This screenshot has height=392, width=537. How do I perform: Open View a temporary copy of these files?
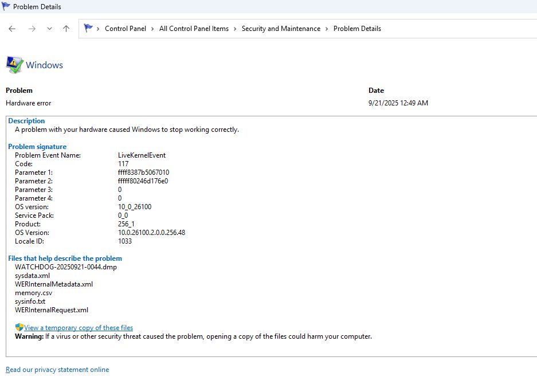point(79,328)
